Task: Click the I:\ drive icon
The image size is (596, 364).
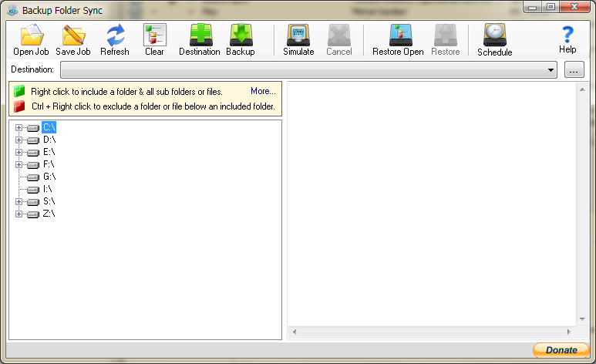Action: (33, 190)
